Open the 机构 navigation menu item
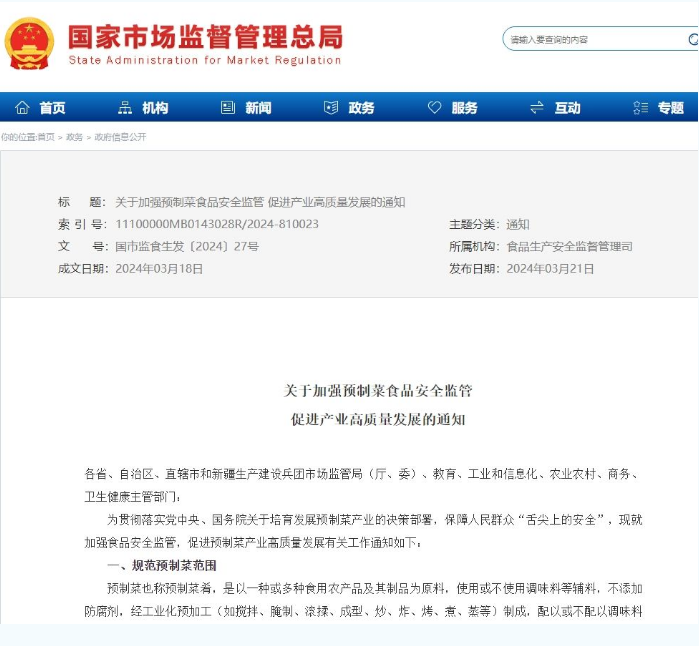The height and width of the screenshot is (646, 699). point(156,108)
